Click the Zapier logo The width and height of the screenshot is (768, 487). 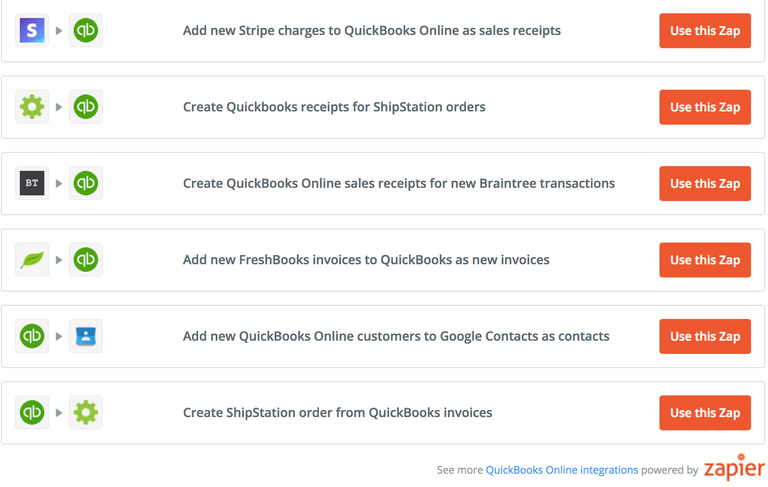tap(734, 469)
